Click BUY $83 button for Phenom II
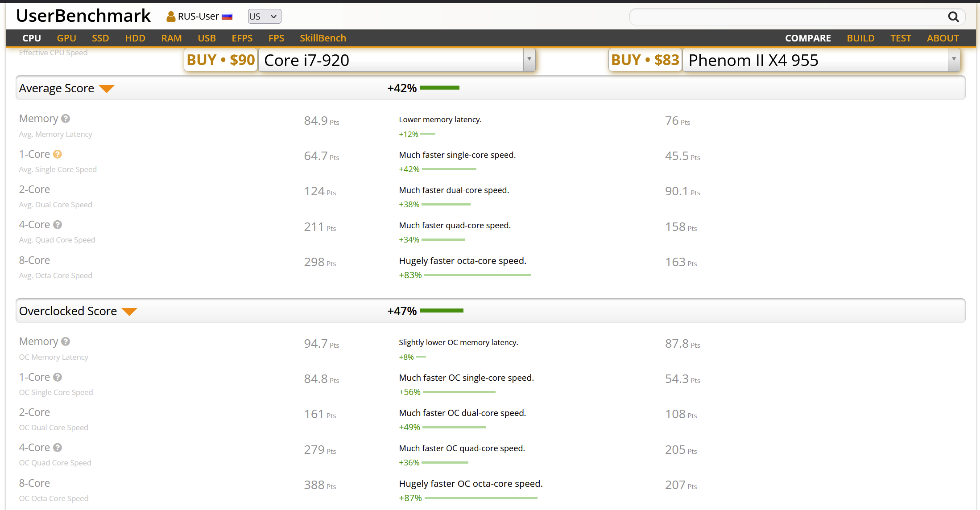Image resolution: width=980 pixels, height=510 pixels. (645, 60)
